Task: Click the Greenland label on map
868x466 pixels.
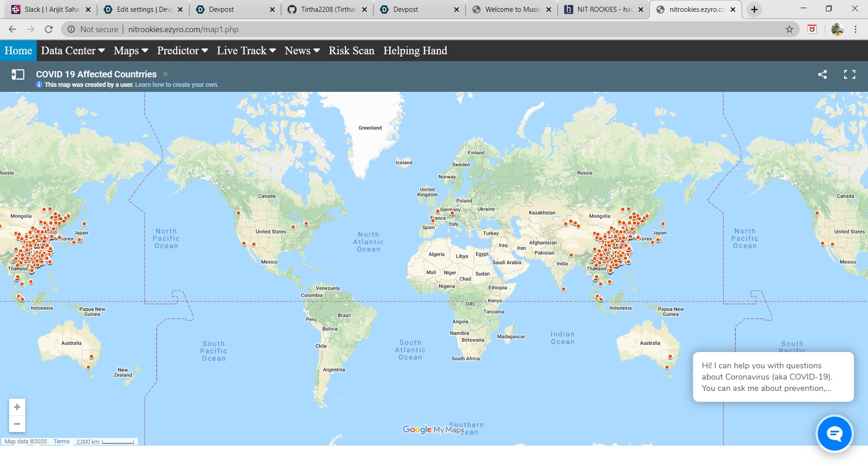Action: [x=370, y=128]
